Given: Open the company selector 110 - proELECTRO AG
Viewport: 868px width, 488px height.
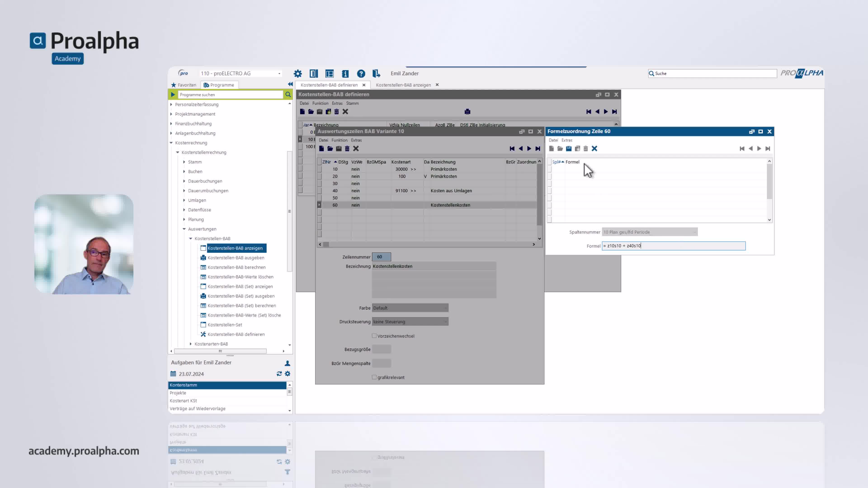Looking at the screenshot, I should (240, 73).
